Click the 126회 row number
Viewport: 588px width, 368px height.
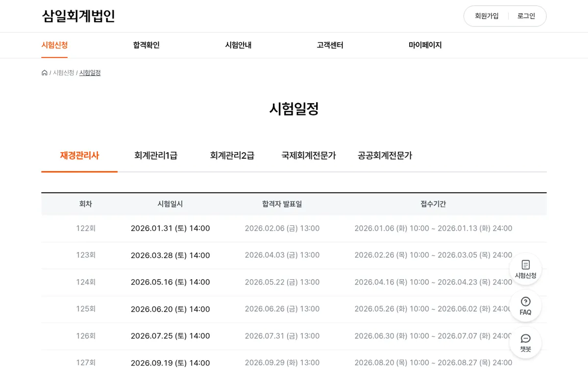tap(86, 336)
